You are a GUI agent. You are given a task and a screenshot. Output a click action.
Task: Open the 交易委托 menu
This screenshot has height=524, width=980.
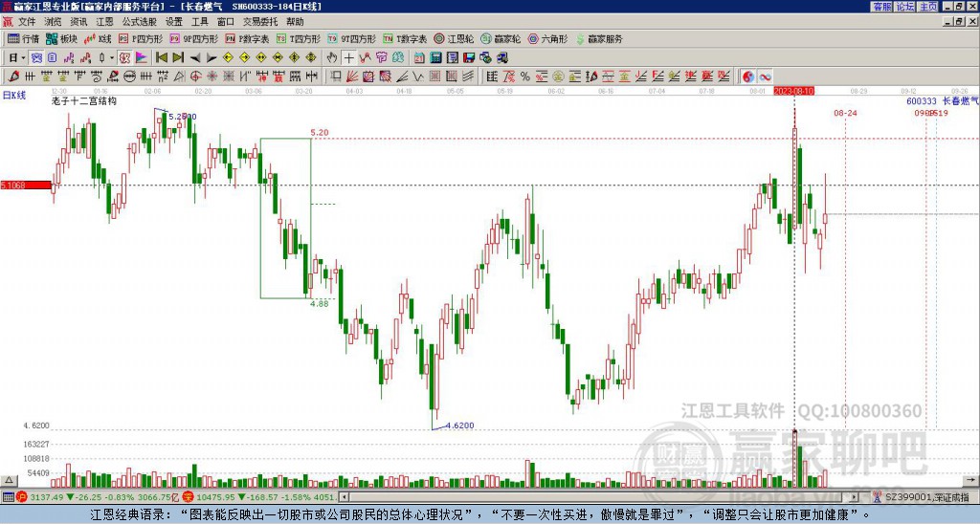tap(260, 22)
